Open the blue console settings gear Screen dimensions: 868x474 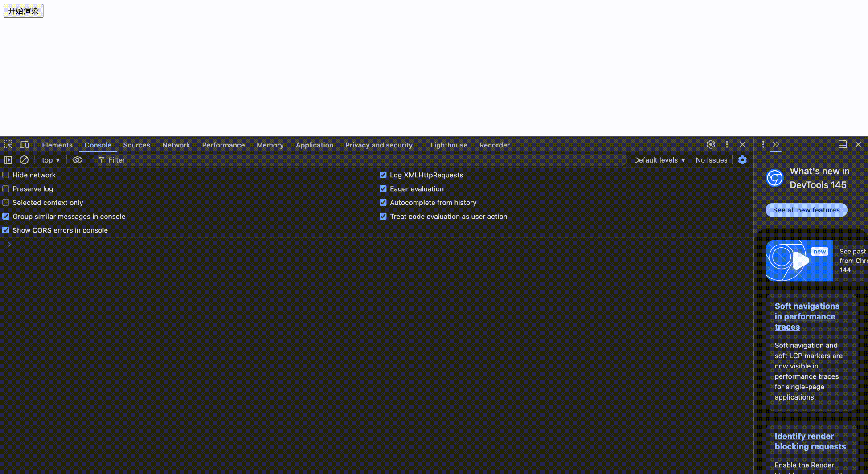pos(742,160)
